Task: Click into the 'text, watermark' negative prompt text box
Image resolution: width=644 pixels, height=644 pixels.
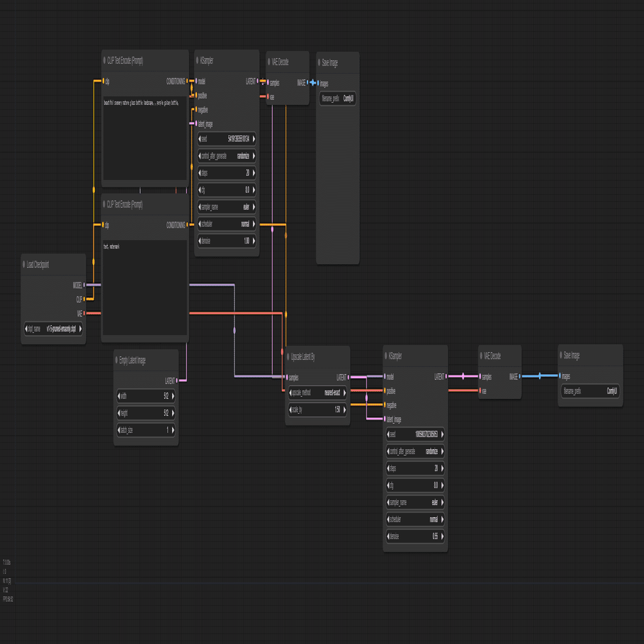Action: [x=145, y=288]
